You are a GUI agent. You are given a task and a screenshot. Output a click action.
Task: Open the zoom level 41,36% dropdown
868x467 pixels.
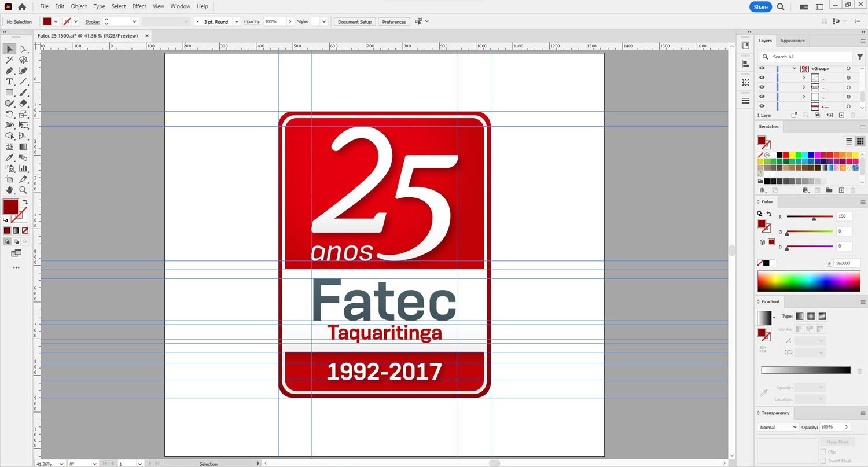(x=61, y=464)
